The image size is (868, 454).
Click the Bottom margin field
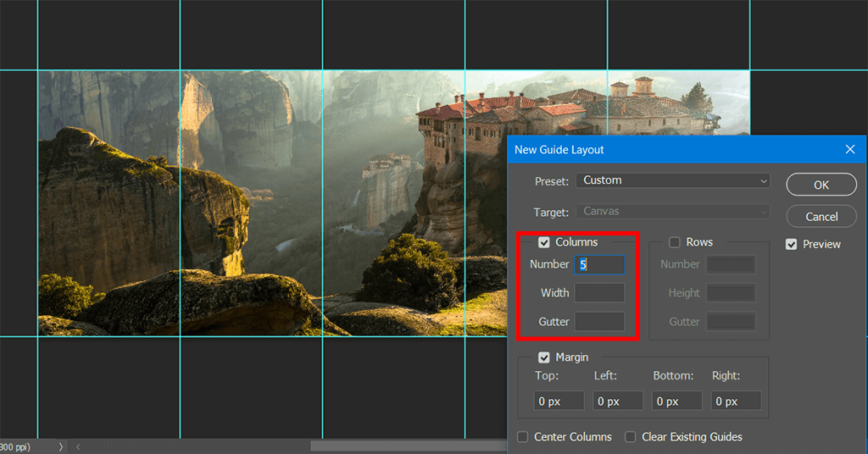(x=677, y=401)
